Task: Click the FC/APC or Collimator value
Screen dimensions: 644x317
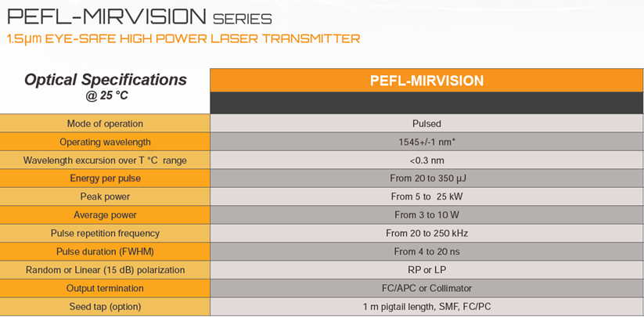Action: click(x=426, y=288)
